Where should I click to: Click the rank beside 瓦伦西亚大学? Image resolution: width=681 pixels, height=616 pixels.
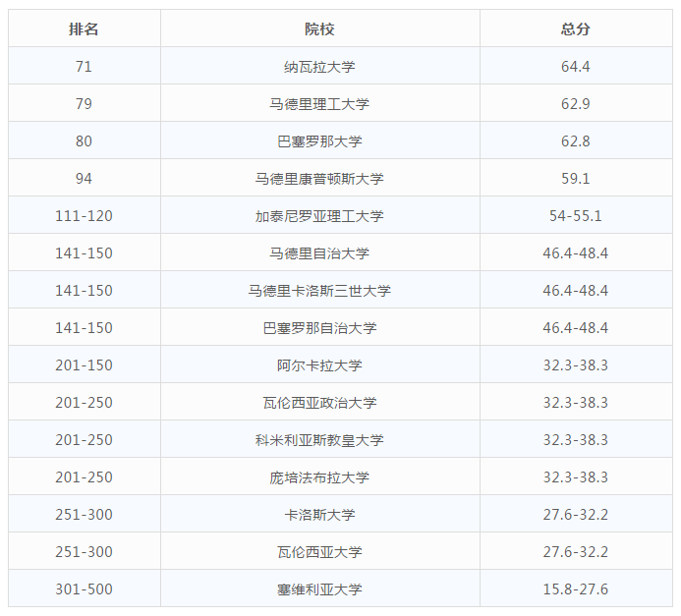pyautogui.click(x=84, y=552)
